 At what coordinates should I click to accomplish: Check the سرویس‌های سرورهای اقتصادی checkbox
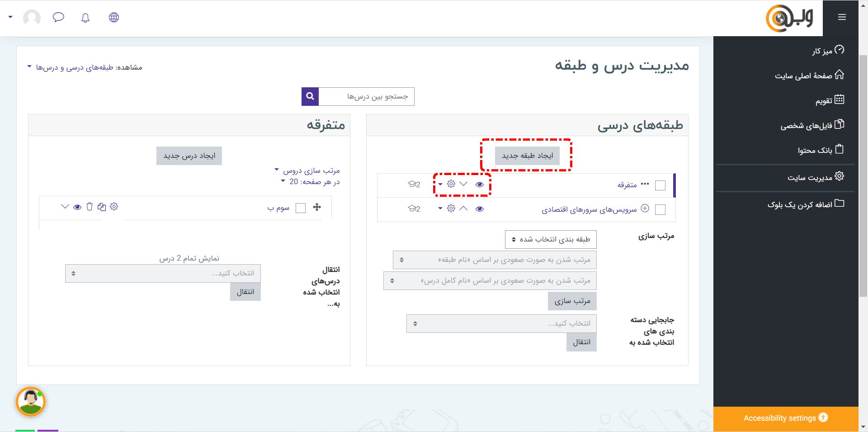click(660, 209)
